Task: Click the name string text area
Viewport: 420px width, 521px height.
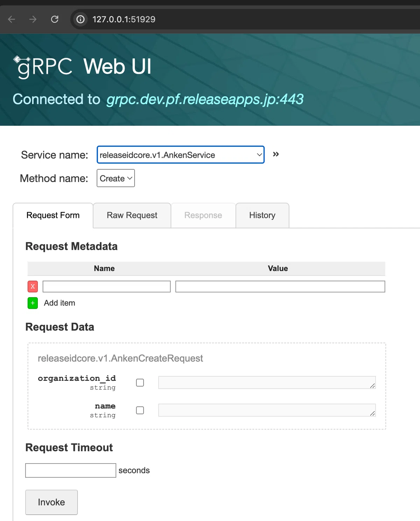Action: tap(267, 410)
